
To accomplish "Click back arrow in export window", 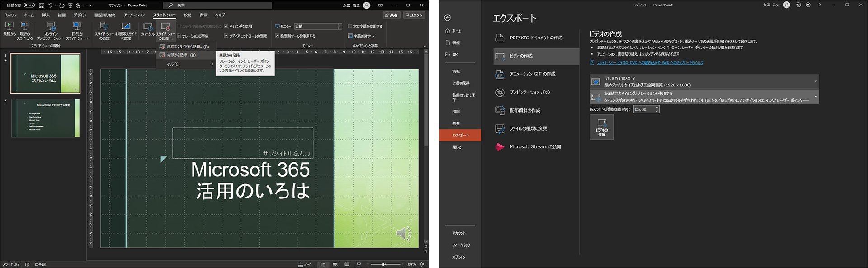I will click(x=448, y=18).
